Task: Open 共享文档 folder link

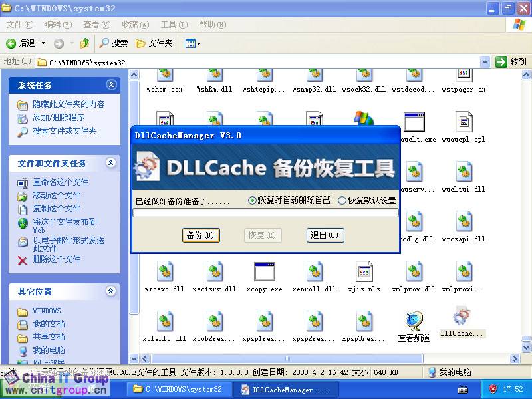Action: tap(49, 337)
